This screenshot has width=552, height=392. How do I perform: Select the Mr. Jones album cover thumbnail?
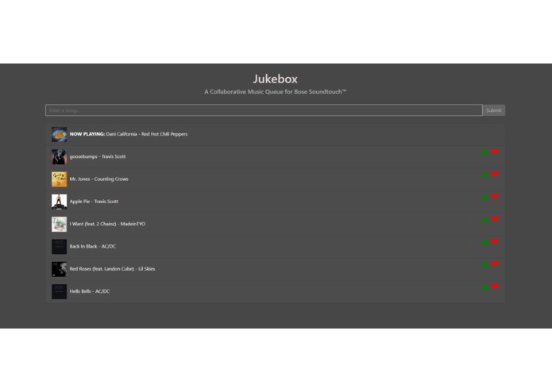point(59,179)
